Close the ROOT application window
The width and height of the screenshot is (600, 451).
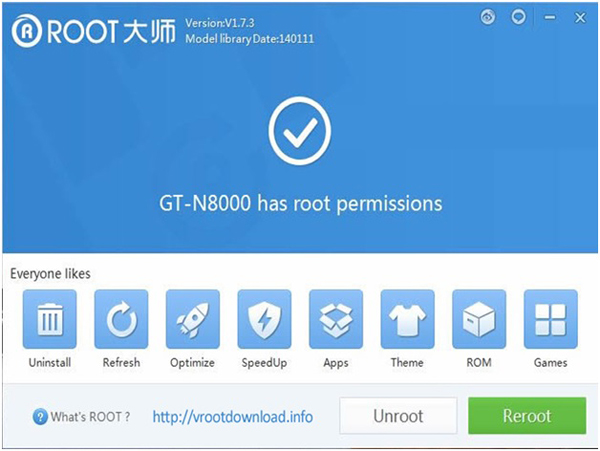coord(580,18)
